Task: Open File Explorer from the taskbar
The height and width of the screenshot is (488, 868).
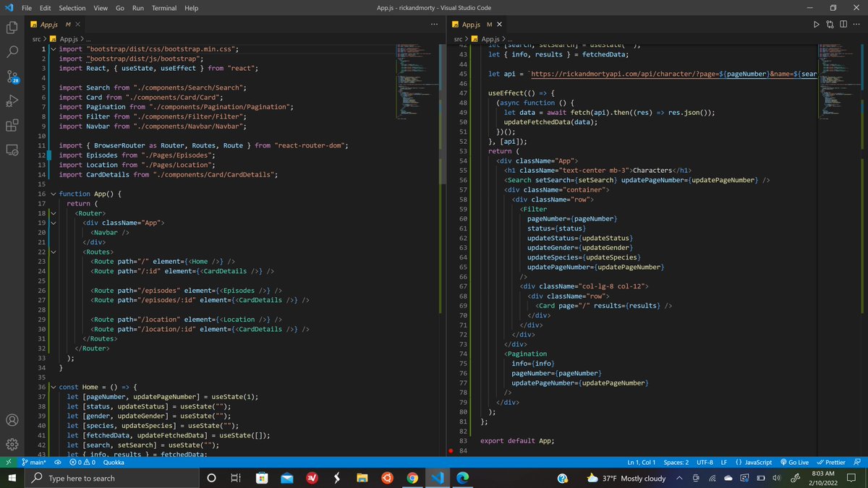Action: [362, 478]
